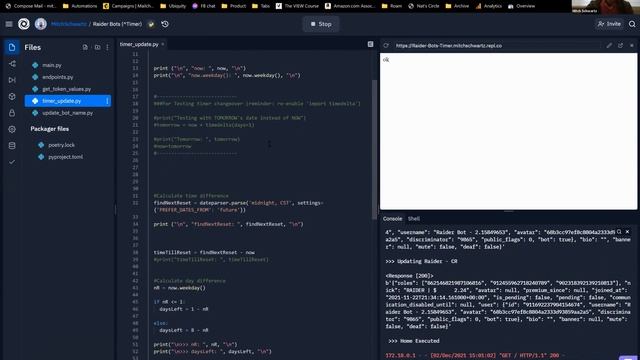The width and height of the screenshot is (640, 360).
Task: Open the Packages cube sidebar icon
Action: [x=12, y=96]
